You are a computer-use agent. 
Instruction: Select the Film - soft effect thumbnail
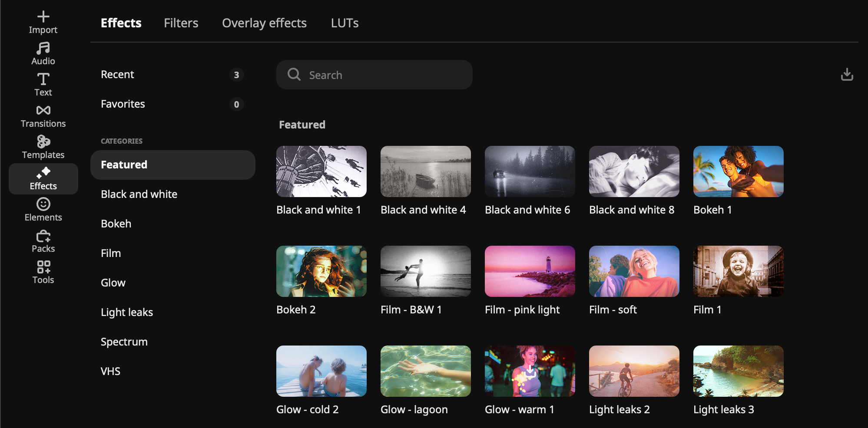[x=634, y=271]
